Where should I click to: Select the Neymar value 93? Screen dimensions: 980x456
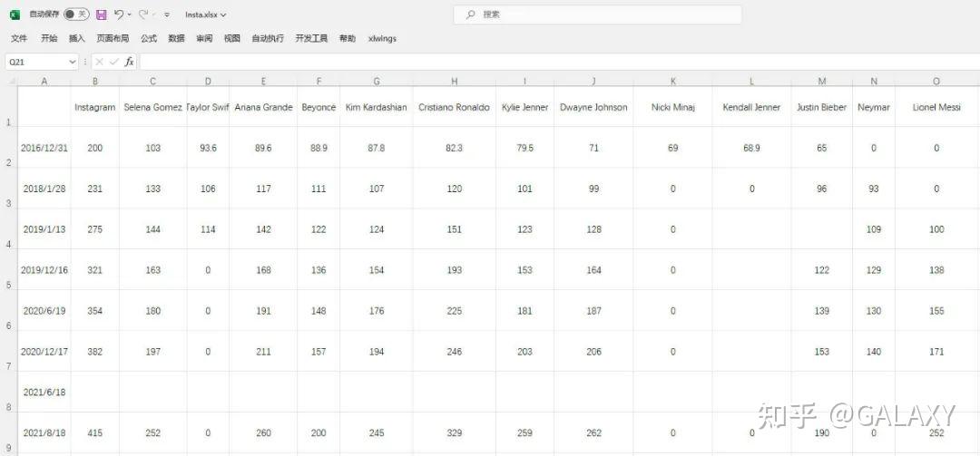tap(874, 189)
